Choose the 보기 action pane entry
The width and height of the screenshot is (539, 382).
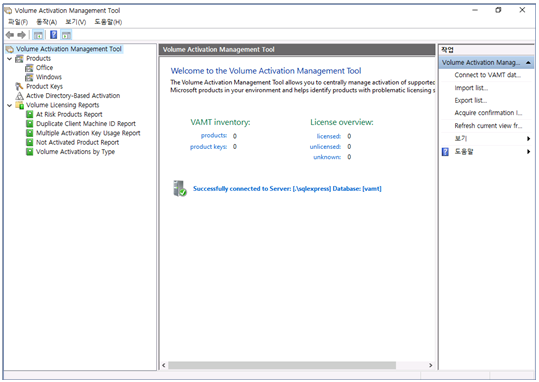[x=461, y=139]
